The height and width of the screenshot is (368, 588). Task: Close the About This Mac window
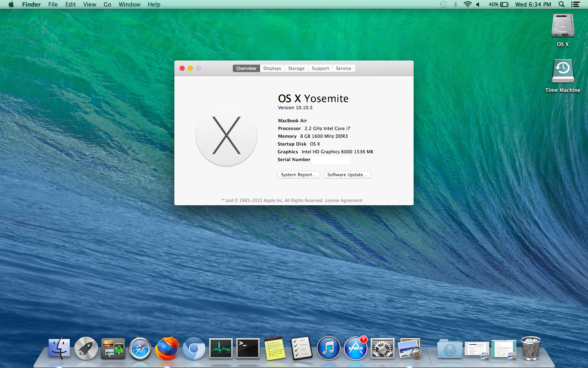tap(182, 68)
